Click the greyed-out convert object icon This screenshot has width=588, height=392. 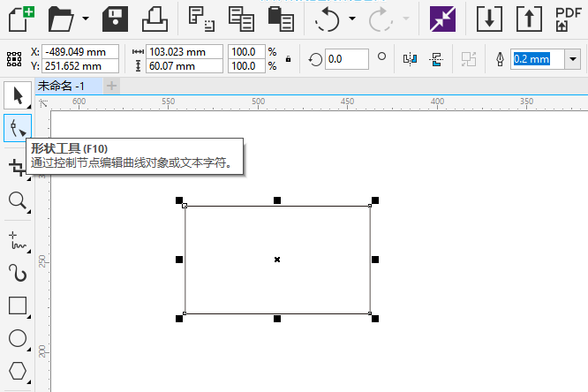coord(469,59)
